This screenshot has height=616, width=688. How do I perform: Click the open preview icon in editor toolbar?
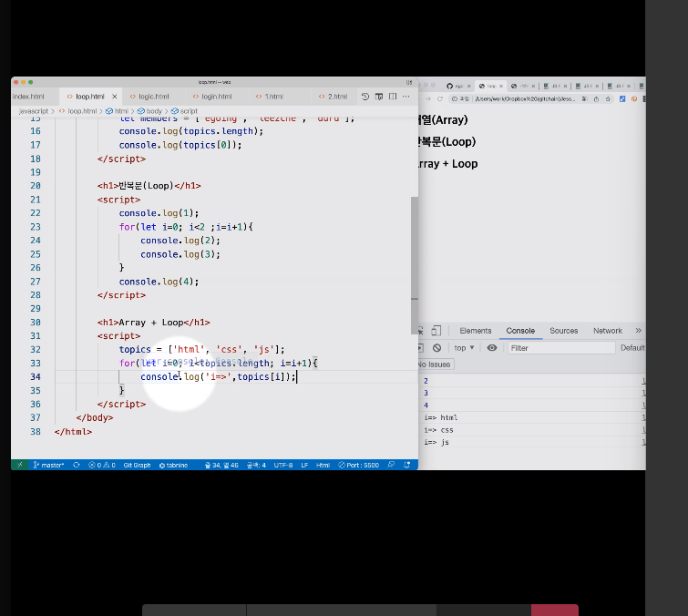pyautogui.click(x=379, y=97)
